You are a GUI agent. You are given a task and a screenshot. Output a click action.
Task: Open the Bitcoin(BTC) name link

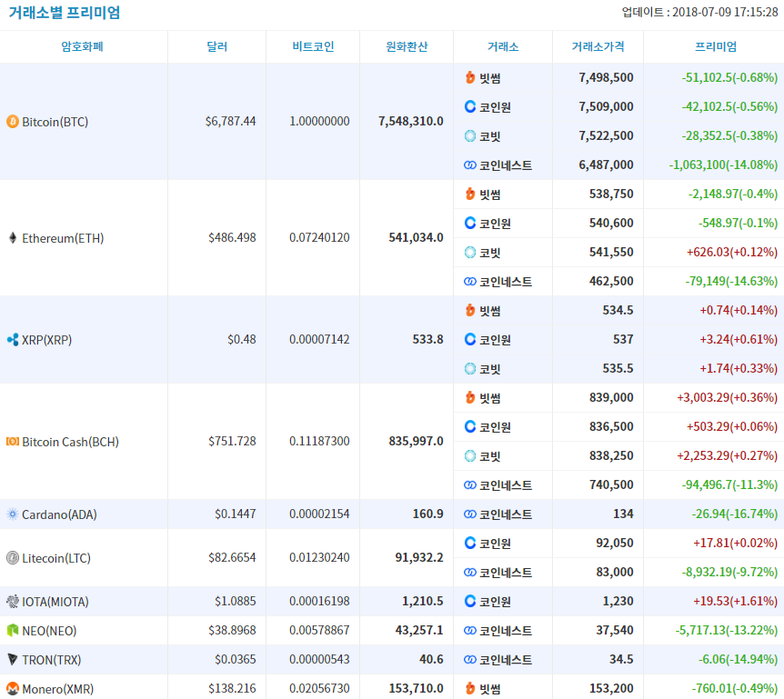coord(55,122)
